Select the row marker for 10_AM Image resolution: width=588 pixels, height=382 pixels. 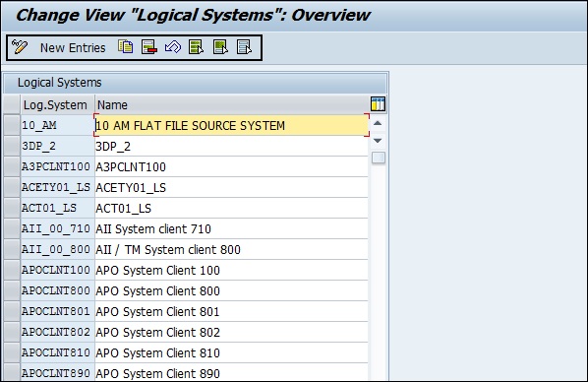12,125
